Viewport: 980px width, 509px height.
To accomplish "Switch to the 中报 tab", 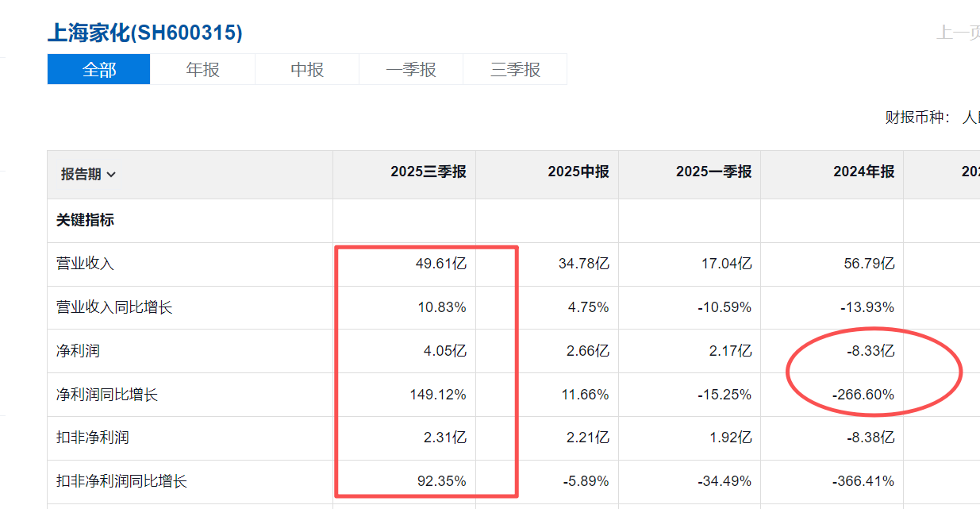I will [307, 70].
